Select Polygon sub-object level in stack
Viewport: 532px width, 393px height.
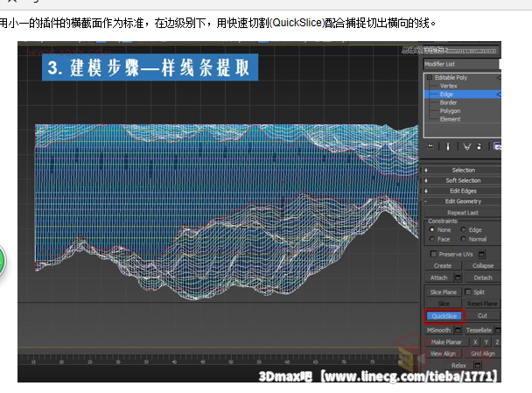pos(451,111)
